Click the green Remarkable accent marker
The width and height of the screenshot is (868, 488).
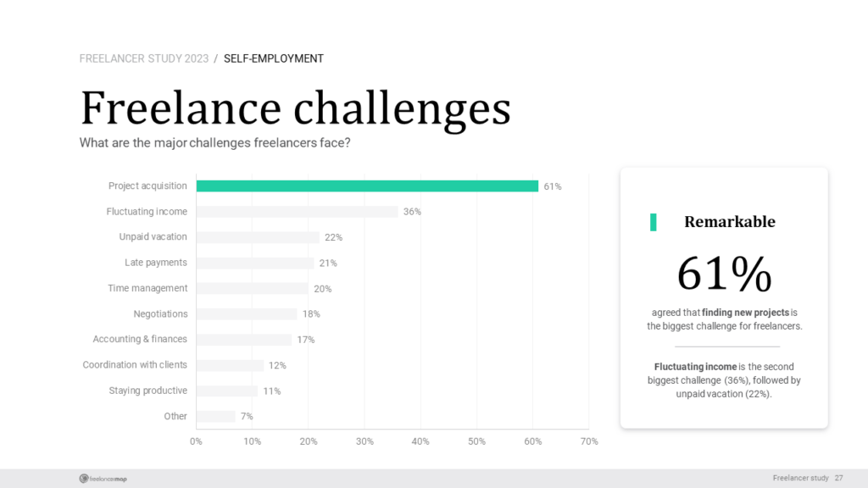(654, 222)
